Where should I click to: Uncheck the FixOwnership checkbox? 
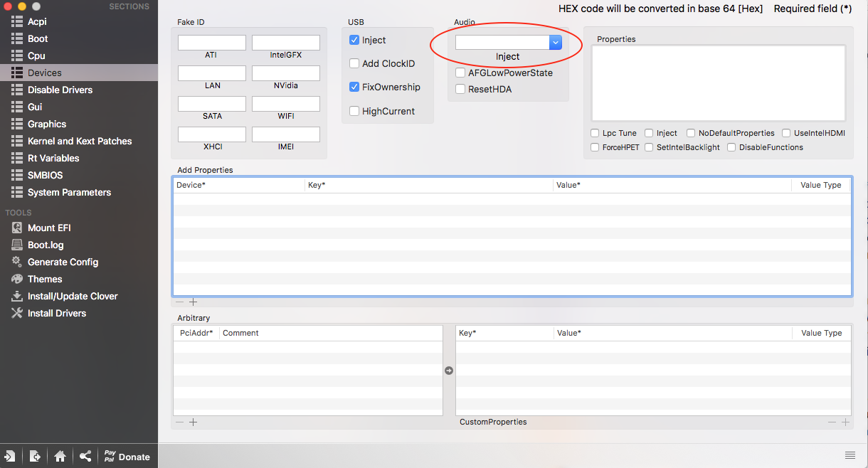(x=354, y=87)
